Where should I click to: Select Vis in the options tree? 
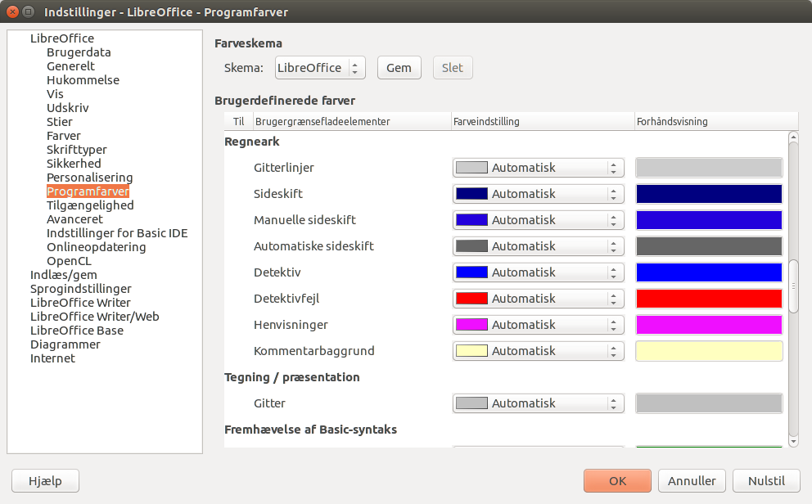click(x=55, y=94)
